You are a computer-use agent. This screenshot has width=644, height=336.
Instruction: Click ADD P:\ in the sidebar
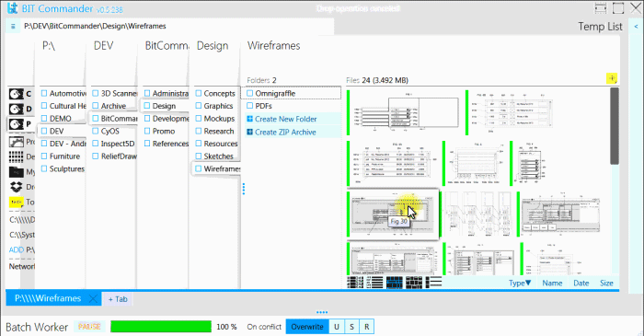22,249
